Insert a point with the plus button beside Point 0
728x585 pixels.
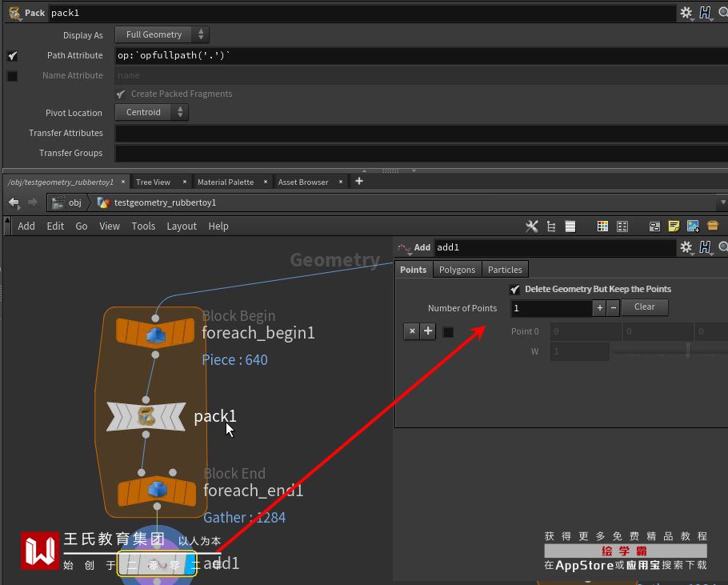tap(428, 331)
